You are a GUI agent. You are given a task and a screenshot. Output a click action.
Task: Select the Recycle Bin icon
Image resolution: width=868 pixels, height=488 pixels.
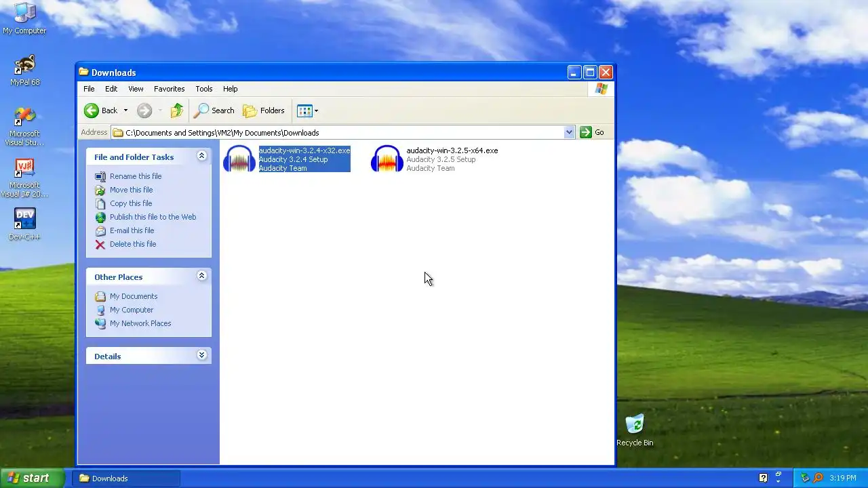pos(635,430)
